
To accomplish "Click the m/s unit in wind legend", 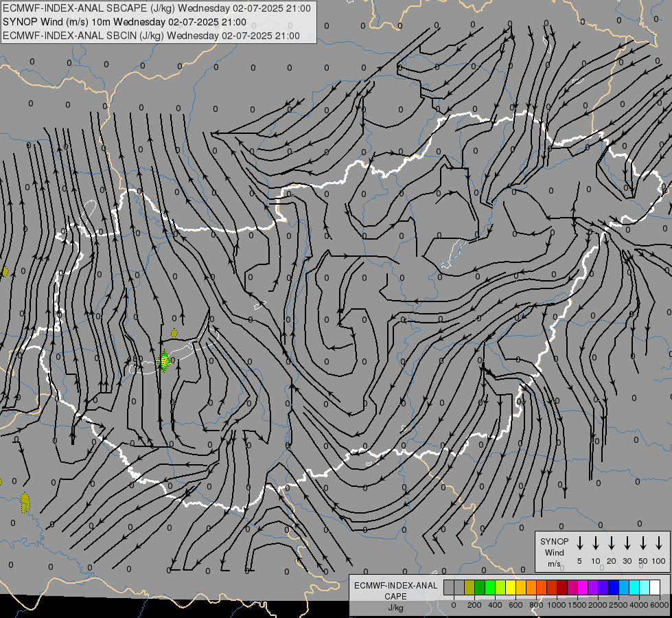I will coord(554,564).
